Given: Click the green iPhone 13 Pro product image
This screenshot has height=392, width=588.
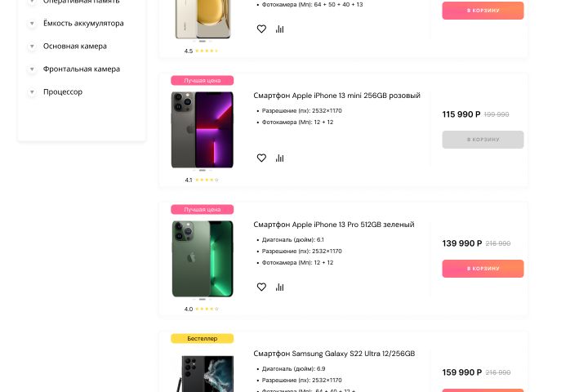Looking at the screenshot, I should 202,259.
